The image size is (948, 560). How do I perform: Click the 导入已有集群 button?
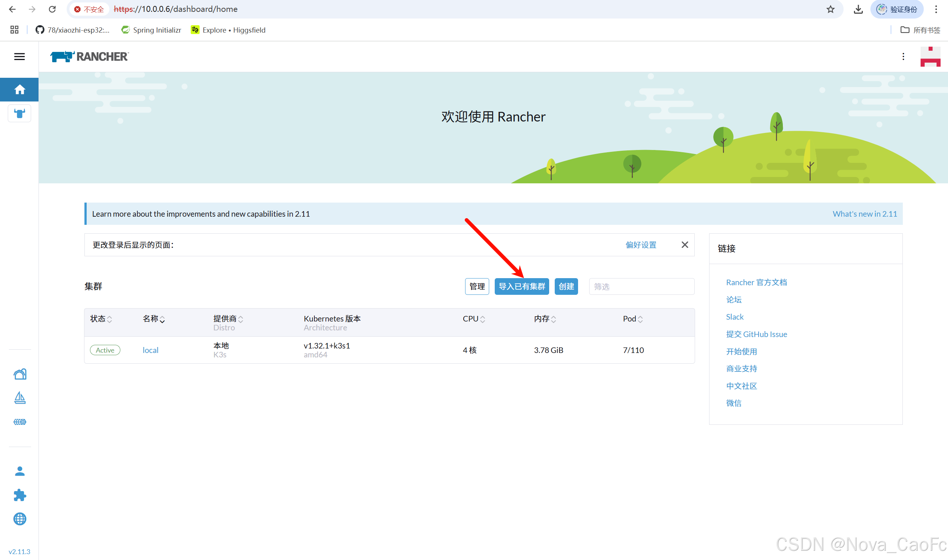tap(522, 286)
